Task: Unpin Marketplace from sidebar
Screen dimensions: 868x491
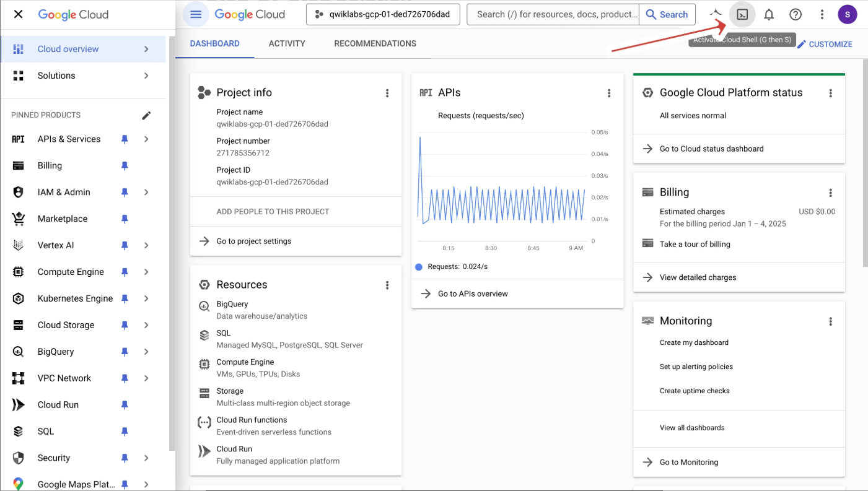Action: pos(125,219)
